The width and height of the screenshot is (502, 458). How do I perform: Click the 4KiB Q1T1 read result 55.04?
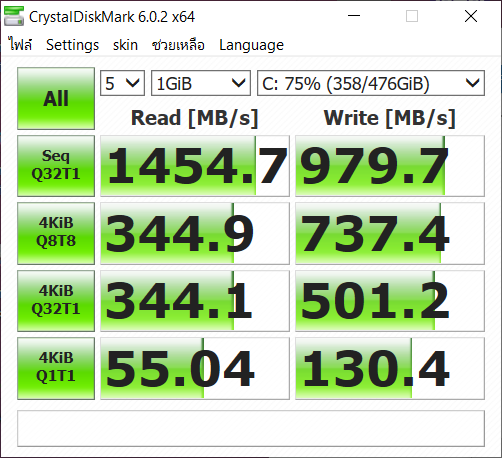(x=195, y=368)
